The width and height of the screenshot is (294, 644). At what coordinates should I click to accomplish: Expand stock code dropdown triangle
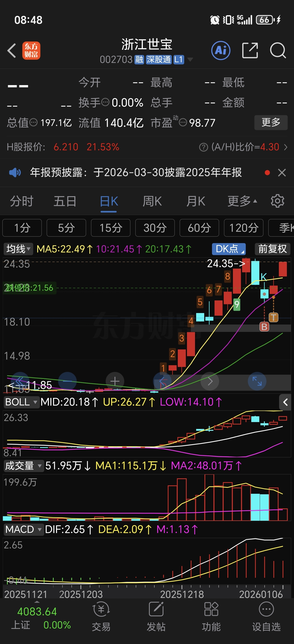[x=190, y=60]
